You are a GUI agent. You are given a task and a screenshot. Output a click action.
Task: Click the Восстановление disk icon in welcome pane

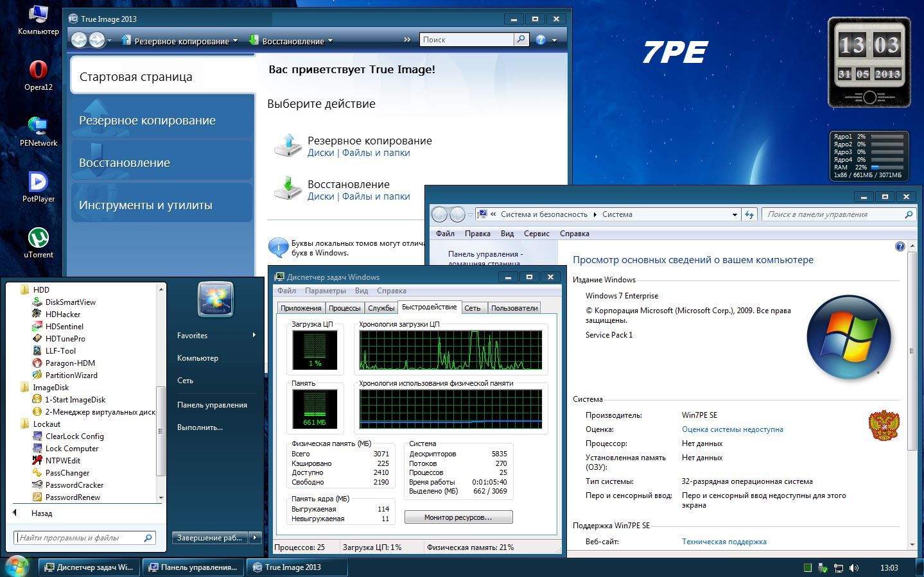pyautogui.click(x=288, y=189)
